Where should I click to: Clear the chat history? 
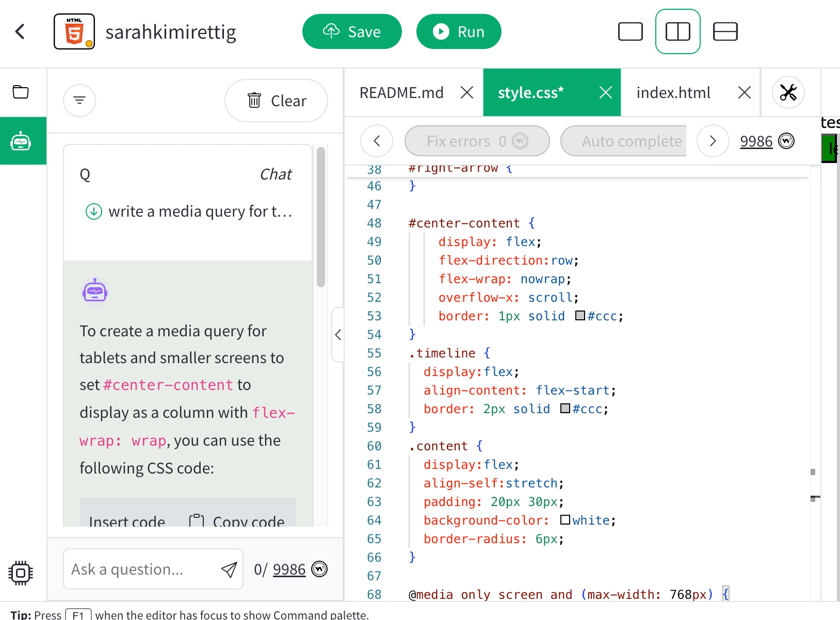276,101
